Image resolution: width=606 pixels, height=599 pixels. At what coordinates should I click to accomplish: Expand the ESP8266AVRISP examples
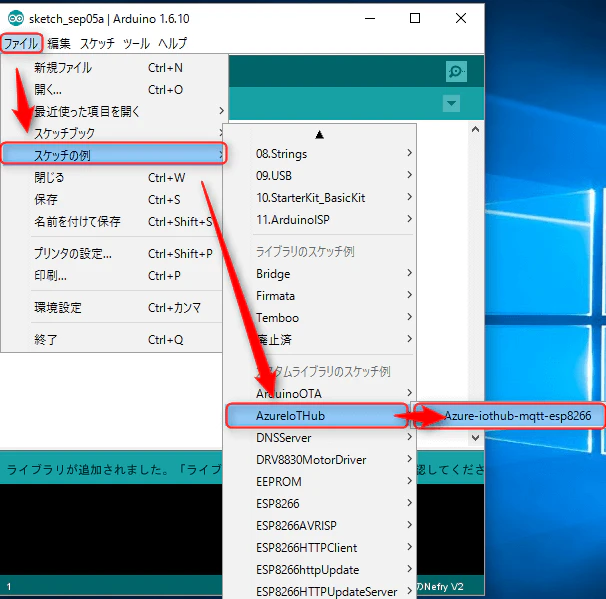point(320,526)
